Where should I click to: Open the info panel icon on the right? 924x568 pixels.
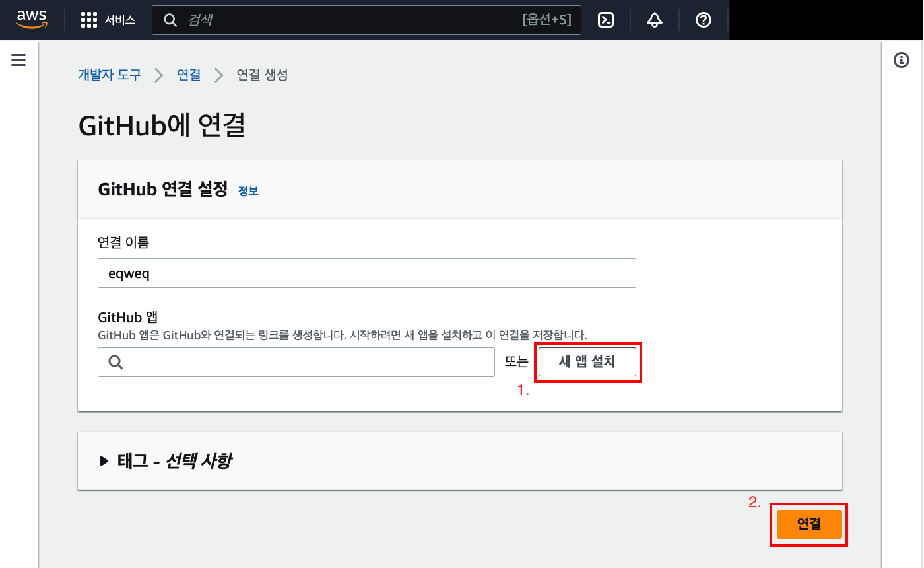(902, 60)
